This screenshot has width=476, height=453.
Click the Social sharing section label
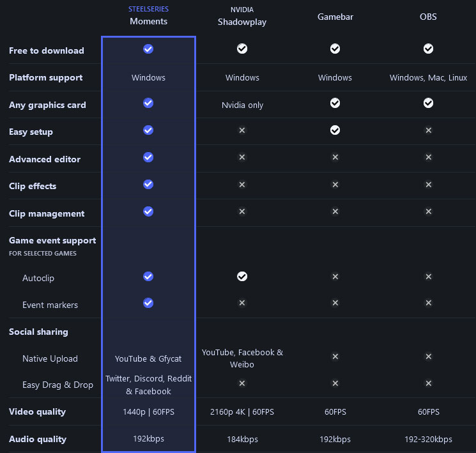tap(38, 332)
